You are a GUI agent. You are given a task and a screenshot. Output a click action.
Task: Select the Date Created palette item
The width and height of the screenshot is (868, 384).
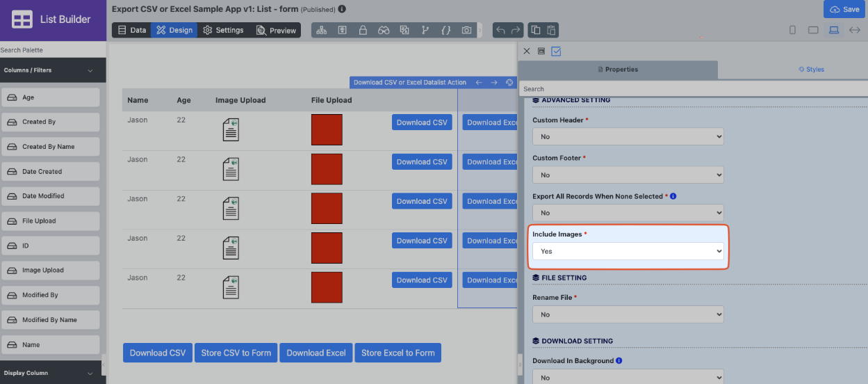pyautogui.click(x=51, y=172)
